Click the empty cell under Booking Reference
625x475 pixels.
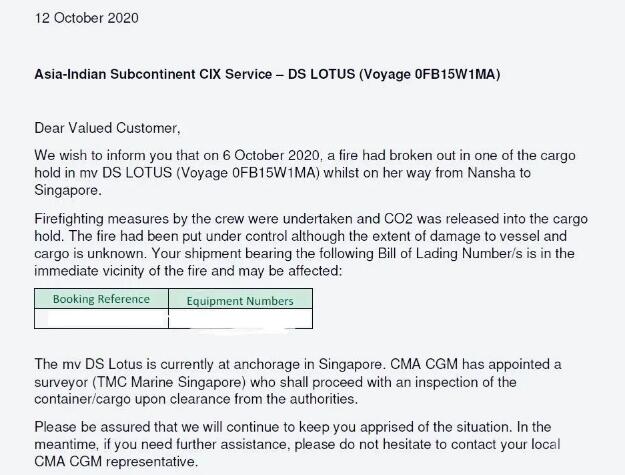(x=101, y=319)
